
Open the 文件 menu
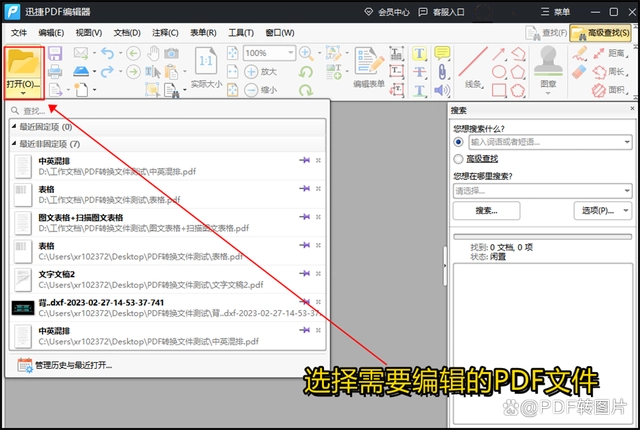point(19,33)
